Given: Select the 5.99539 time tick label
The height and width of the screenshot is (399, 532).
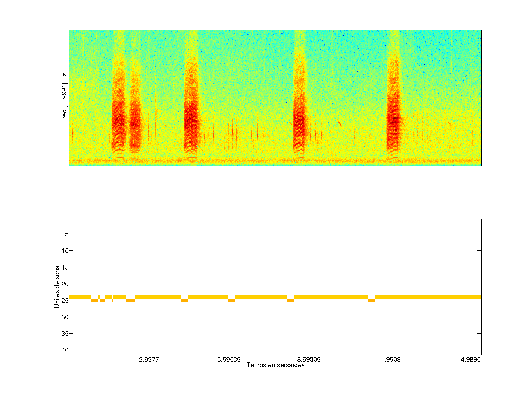Looking at the screenshot, I should point(229,359).
